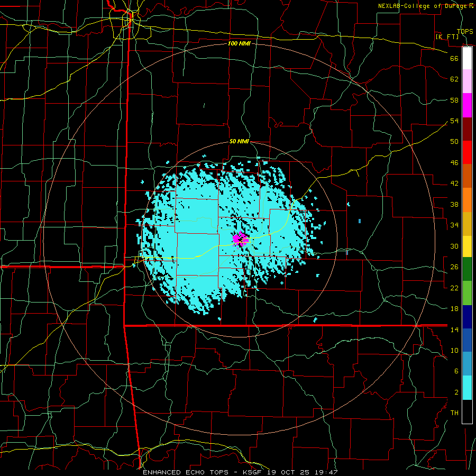Click the "46" legend value
476x476 pixels.
pos(454,163)
